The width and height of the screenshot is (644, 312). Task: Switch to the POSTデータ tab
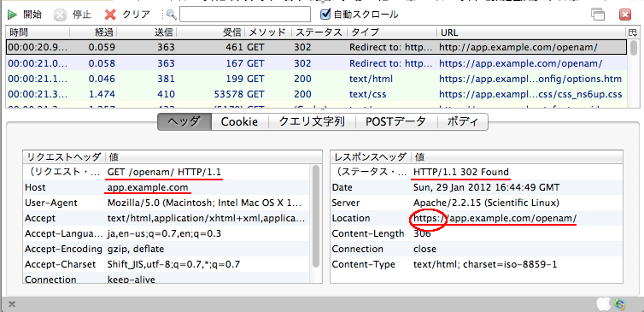(396, 121)
